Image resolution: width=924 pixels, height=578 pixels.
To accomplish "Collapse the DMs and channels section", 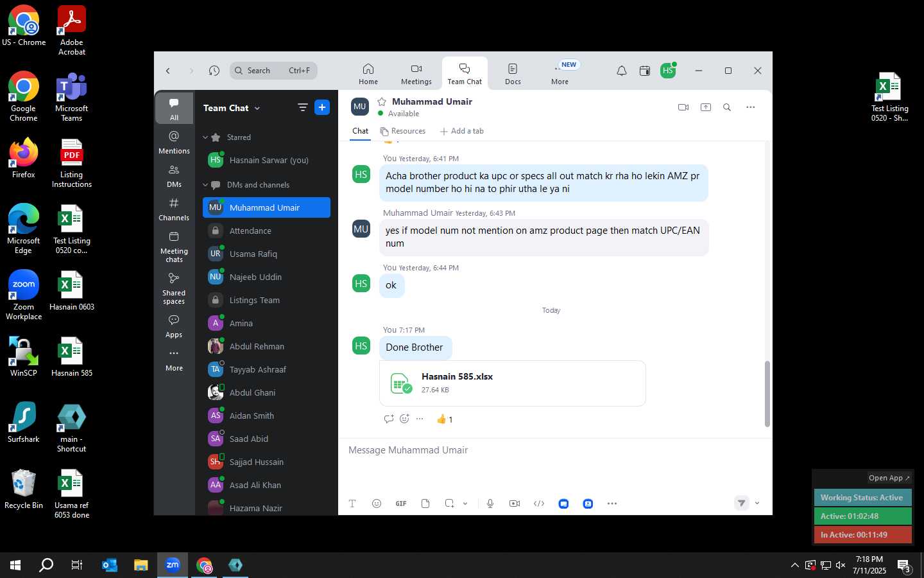I will click(x=205, y=185).
